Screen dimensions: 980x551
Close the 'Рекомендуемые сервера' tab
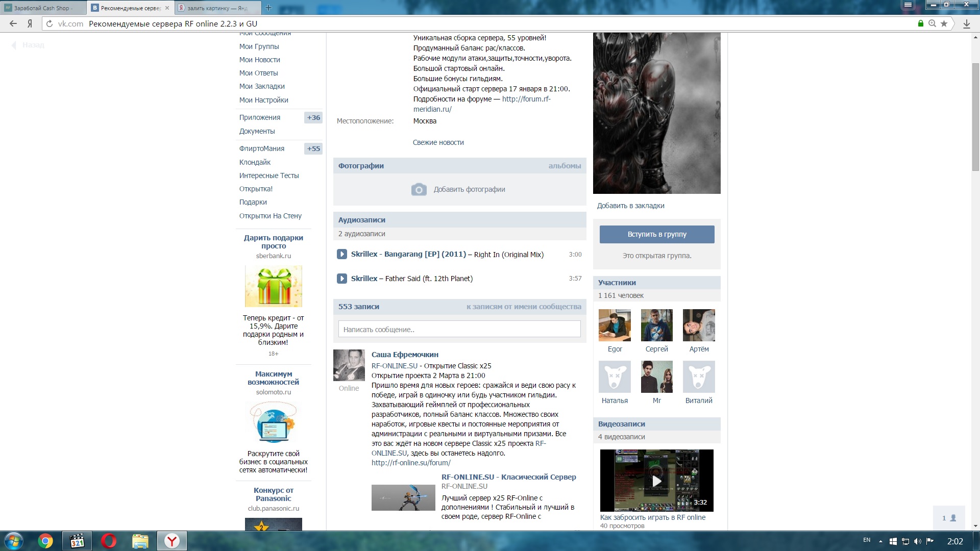pyautogui.click(x=167, y=8)
